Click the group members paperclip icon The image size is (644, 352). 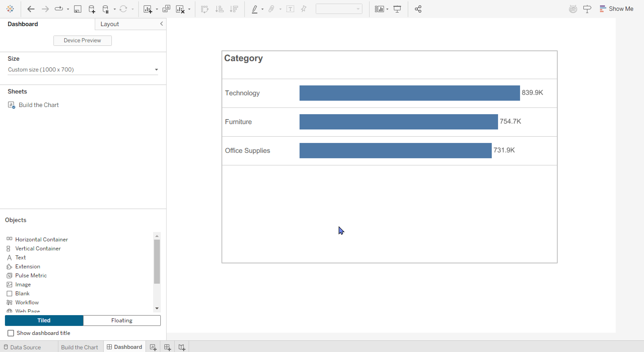coord(271,9)
